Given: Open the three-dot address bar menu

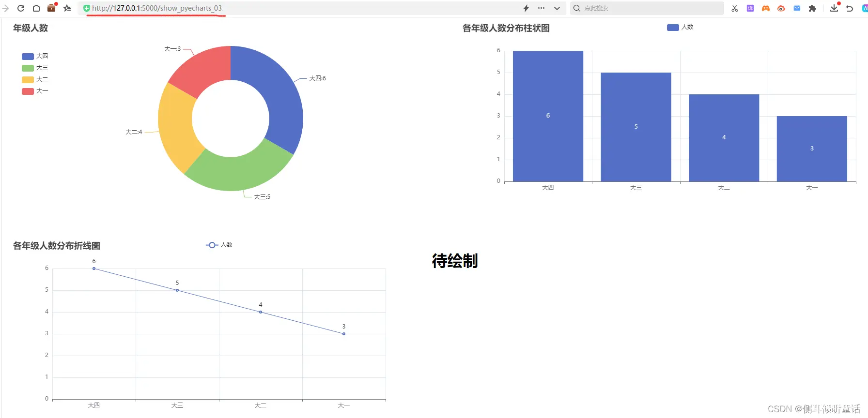Looking at the screenshot, I should pyautogui.click(x=542, y=8).
